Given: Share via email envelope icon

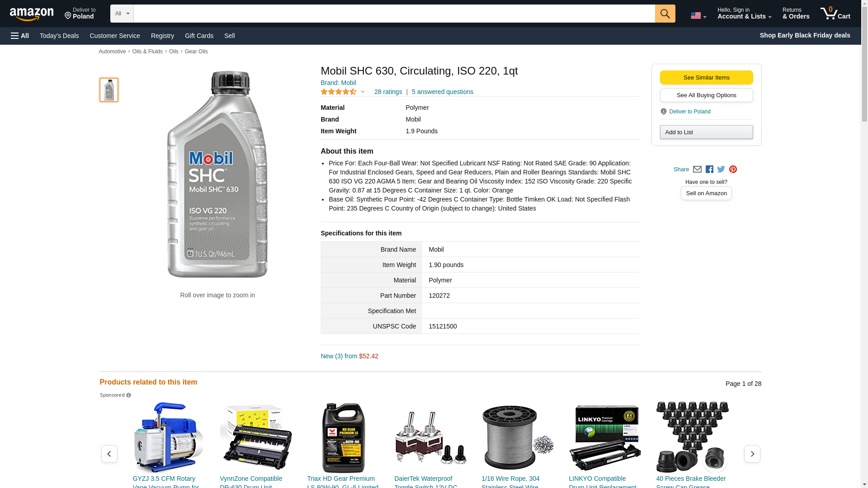Looking at the screenshot, I should click(697, 169).
